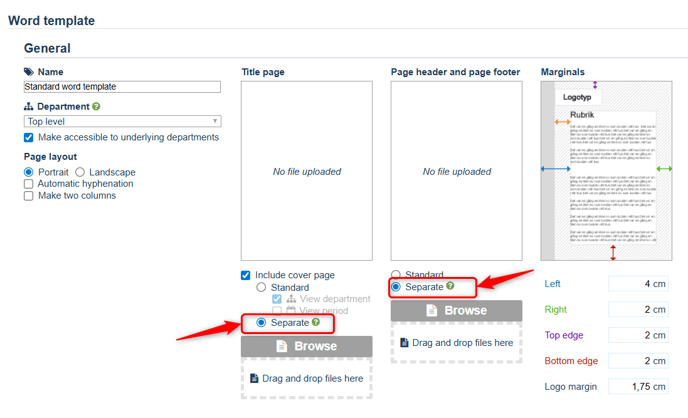Click the tag icon next to Name

coord(28,72)
